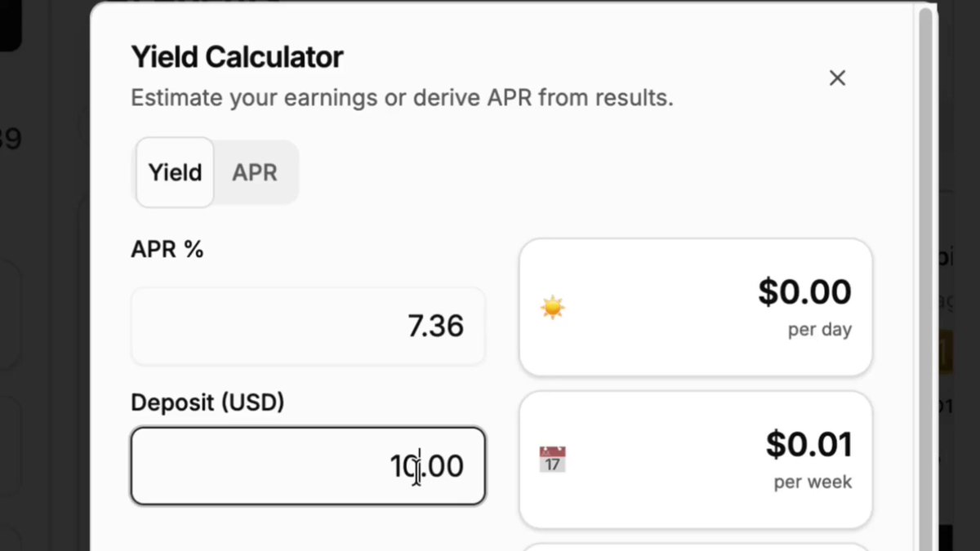Click the sun icon on daily card
Viewport: 980px width, 551px height.
(553, 308)
